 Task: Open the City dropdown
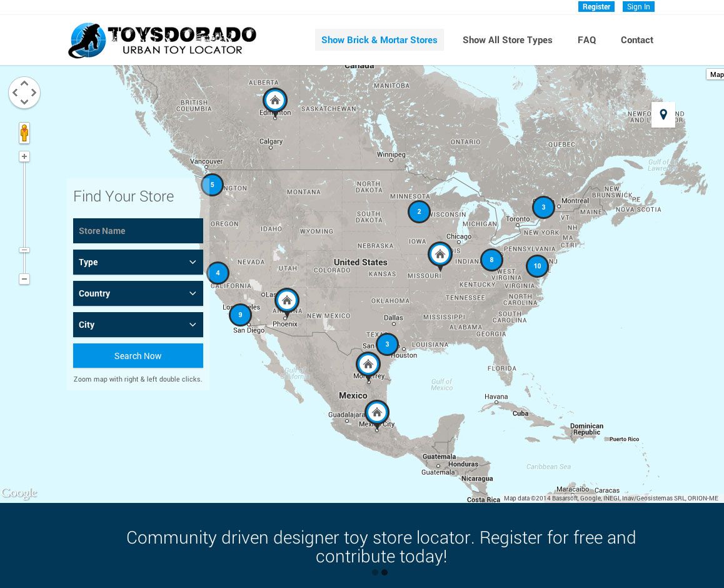(x=138, y=325)
